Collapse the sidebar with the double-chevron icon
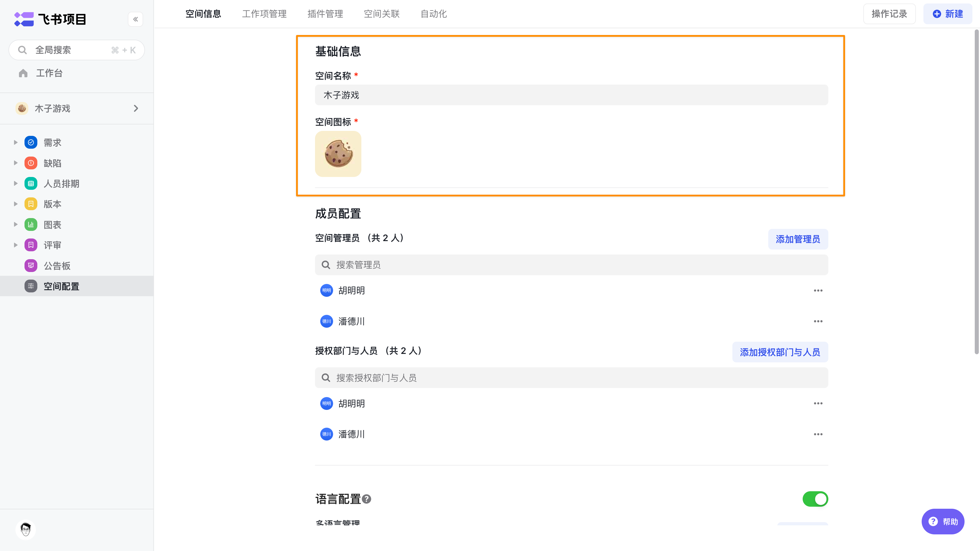The width and height of the screenshot is (980, 551). tap(135, 19)
